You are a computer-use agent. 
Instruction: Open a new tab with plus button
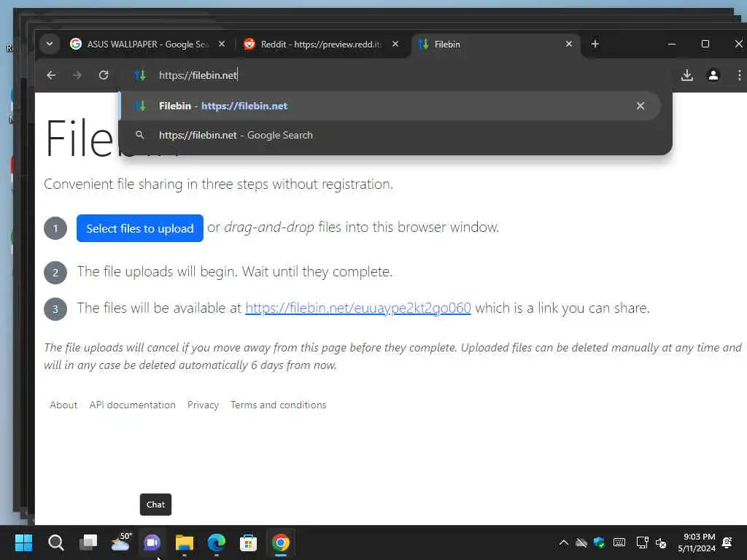(595, 44)
